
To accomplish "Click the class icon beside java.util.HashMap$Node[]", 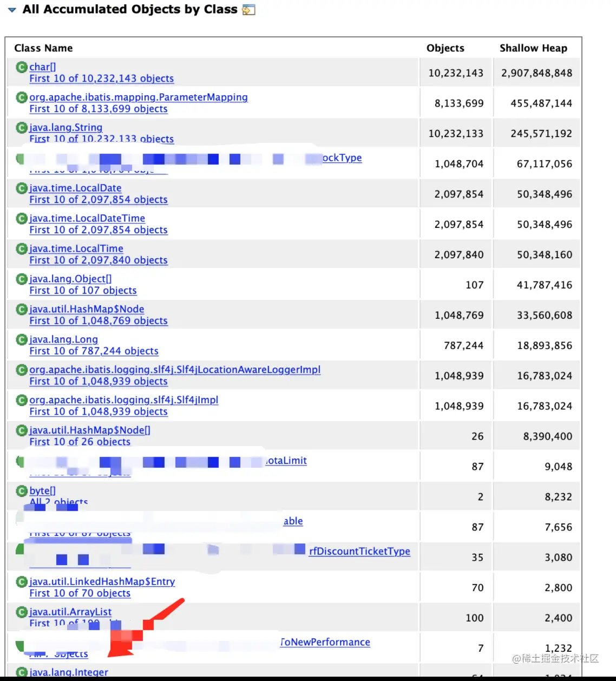I will click(22, 431).
